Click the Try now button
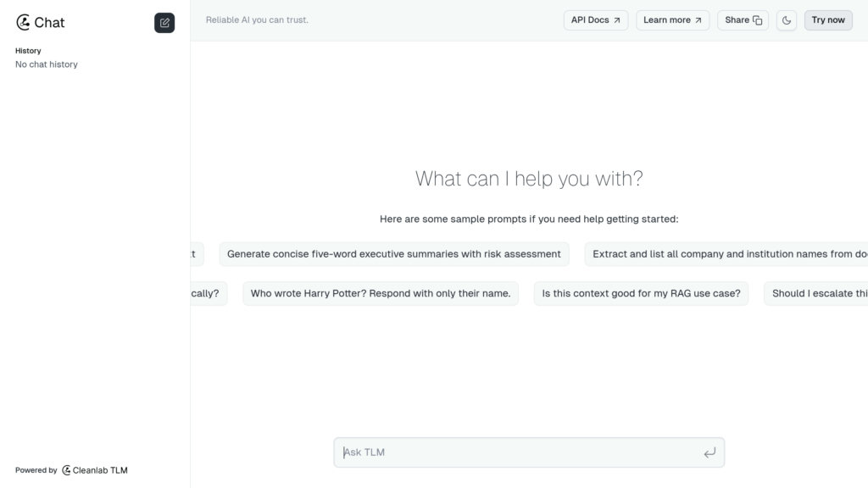The image size is (868, 488). (x=828, y=20)
